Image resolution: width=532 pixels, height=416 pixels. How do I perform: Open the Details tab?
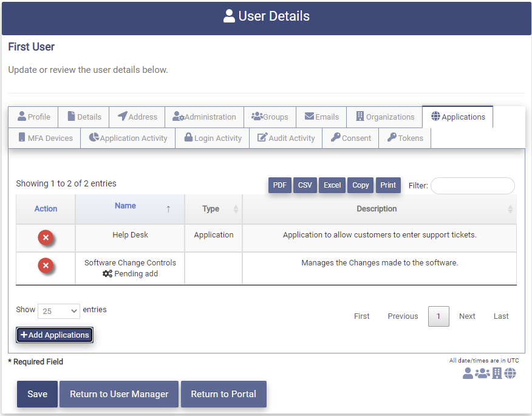tap(84, 117)
